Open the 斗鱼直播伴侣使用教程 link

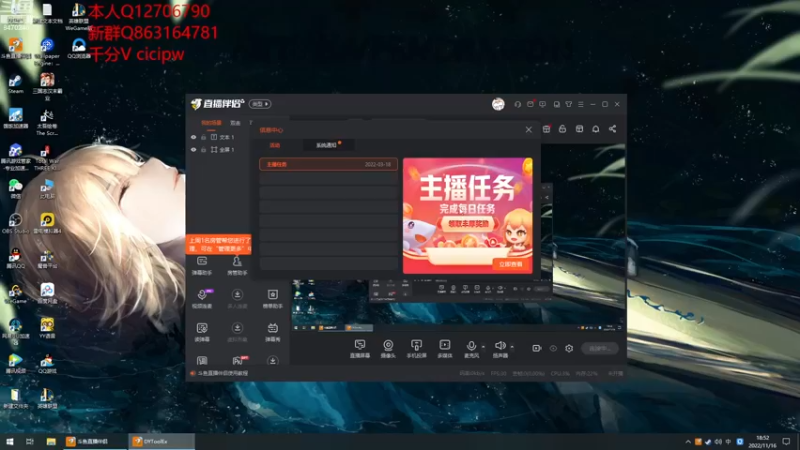tap(222, 373)
